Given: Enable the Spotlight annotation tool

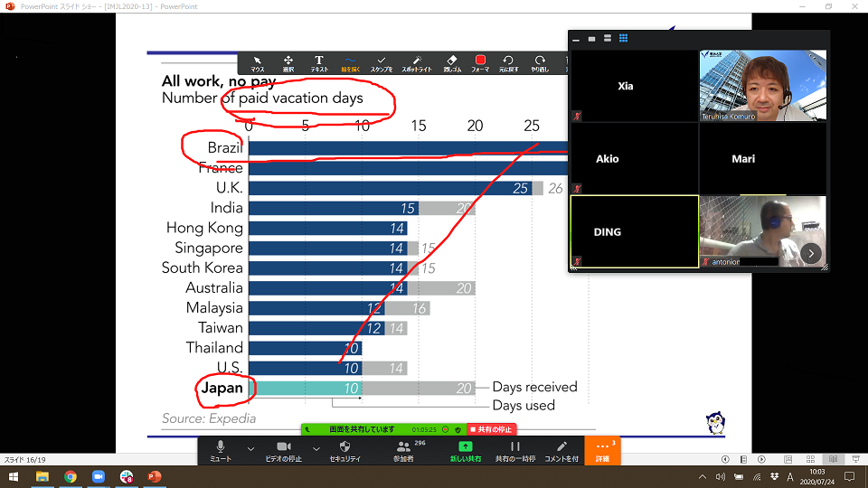Looking at the screenshot, I should [416, 63].
